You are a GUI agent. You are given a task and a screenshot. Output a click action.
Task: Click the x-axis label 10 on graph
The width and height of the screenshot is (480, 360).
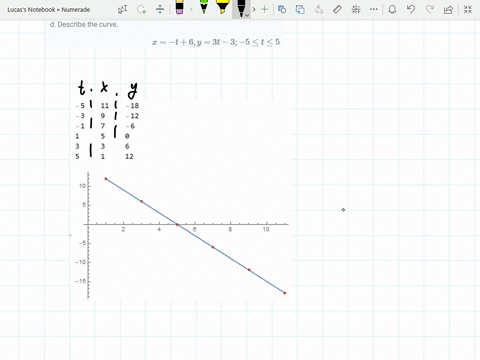266,229
